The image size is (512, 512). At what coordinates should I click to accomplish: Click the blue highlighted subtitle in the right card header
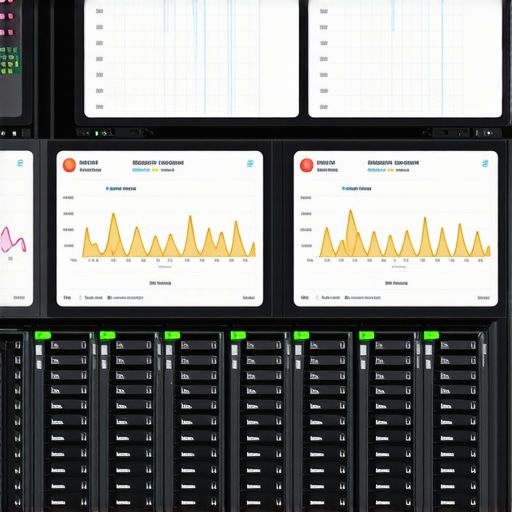point(376,170)
